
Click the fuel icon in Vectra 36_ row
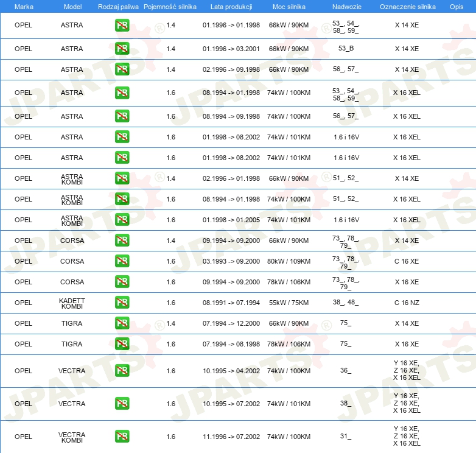(122, 371)
